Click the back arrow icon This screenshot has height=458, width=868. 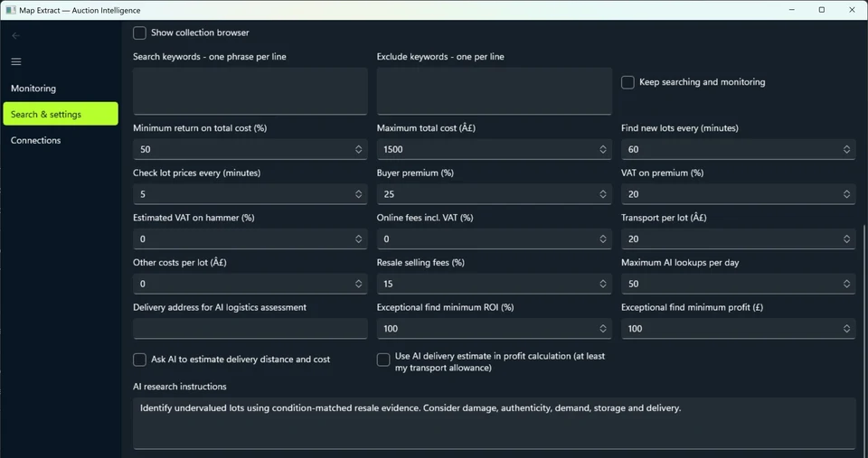pos(16,36)
